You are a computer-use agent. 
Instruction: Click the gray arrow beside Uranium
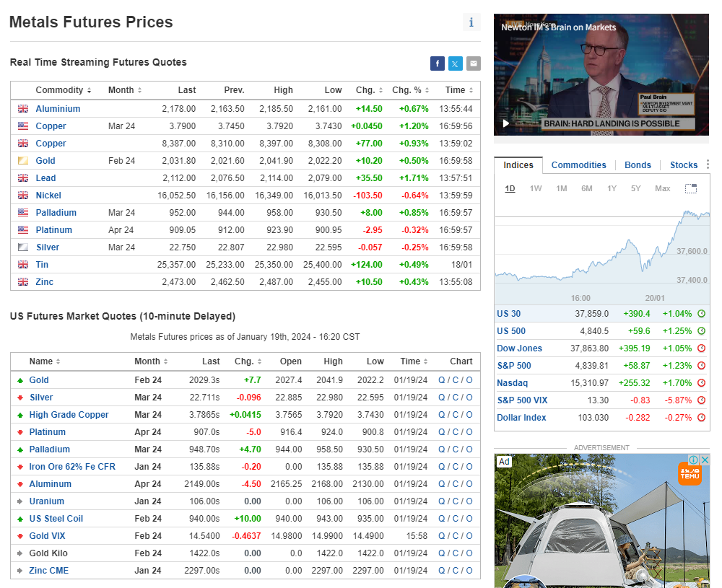[19, 501]
